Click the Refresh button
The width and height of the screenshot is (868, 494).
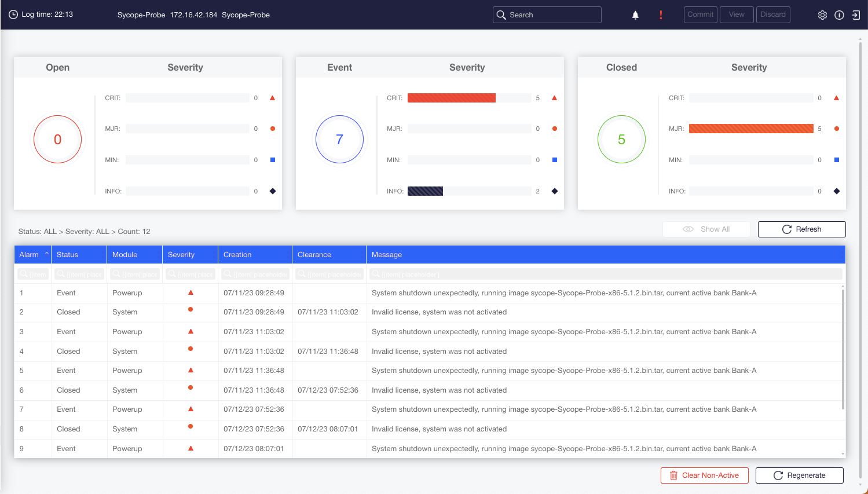[801, 229]
